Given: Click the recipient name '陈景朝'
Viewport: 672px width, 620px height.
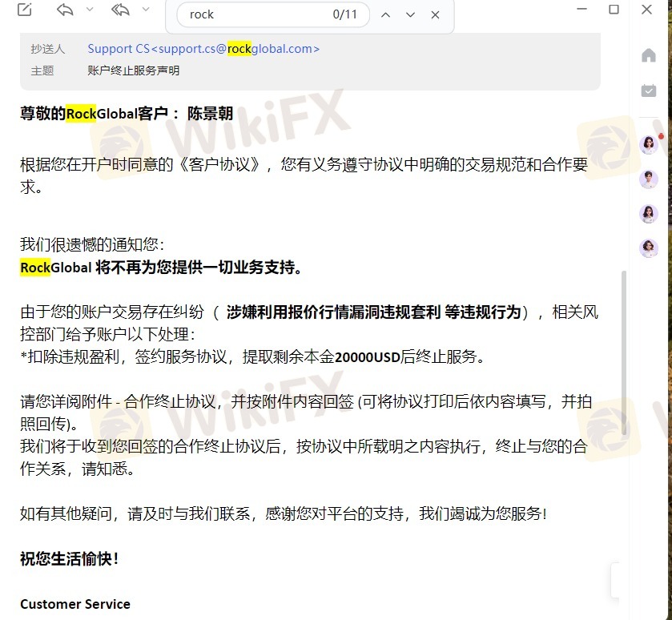Looking at the screenshot, I should [x=210, y=114].
